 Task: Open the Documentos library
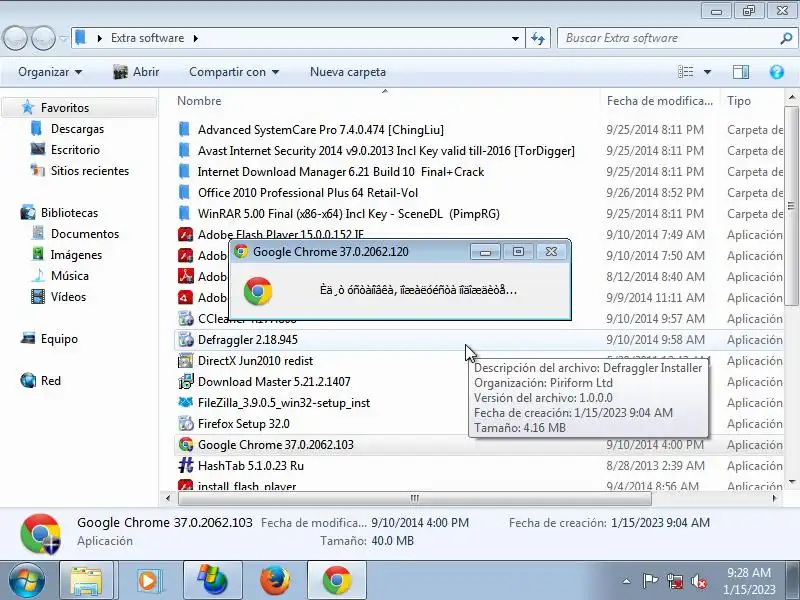(x=85, y=234)
